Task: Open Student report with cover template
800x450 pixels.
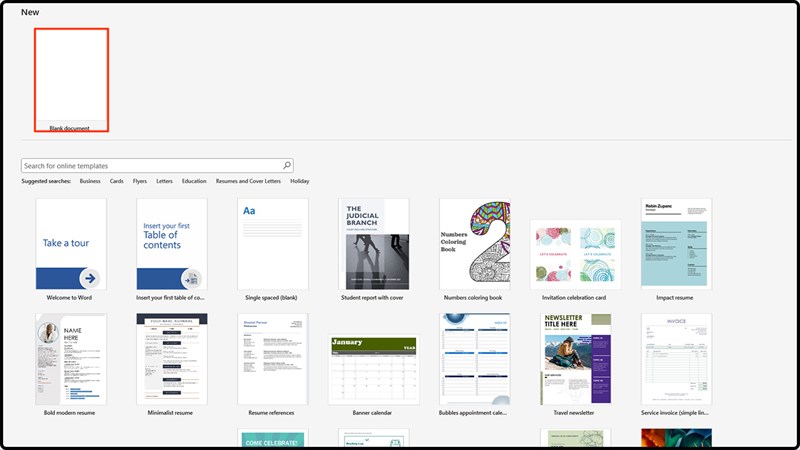Action: click(x=374, y=244)
